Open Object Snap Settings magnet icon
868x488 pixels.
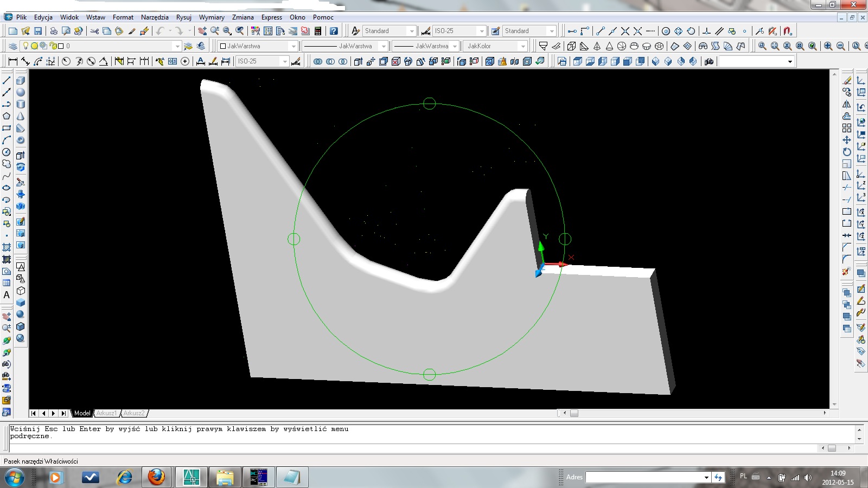point(788,31)
